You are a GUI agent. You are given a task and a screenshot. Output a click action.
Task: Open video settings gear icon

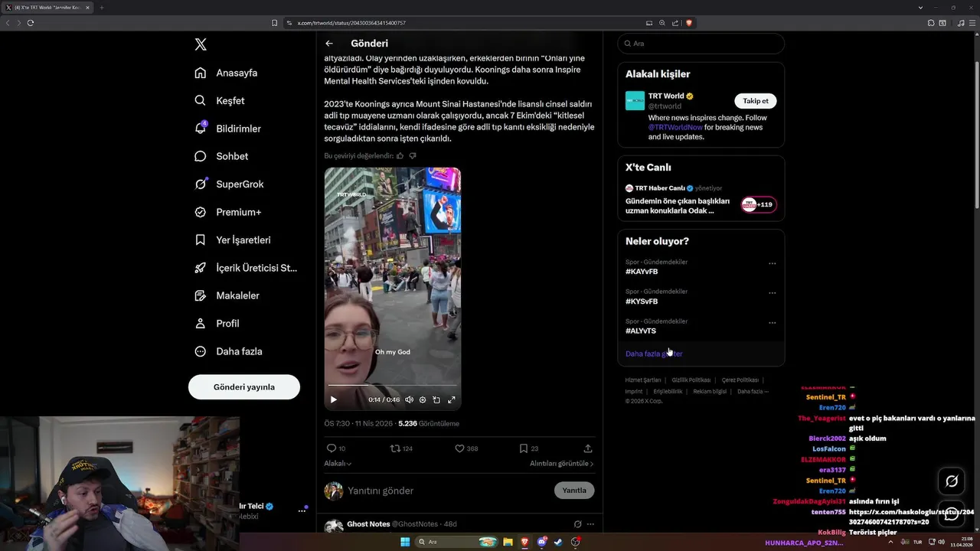pyautogui.click(x=423, y=399)
